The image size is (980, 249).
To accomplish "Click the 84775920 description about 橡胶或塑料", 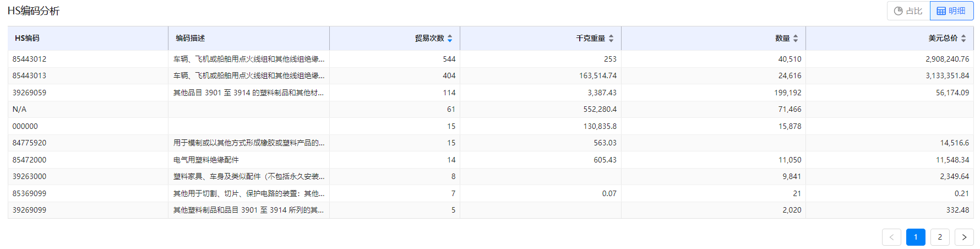I will point(248,143).
